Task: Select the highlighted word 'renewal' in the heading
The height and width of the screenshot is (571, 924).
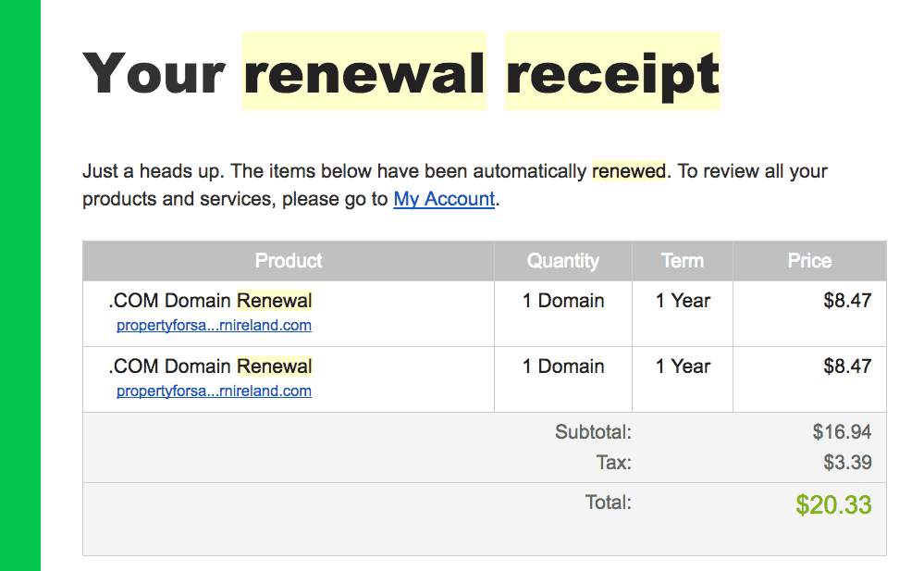Action: coord(364,72)
